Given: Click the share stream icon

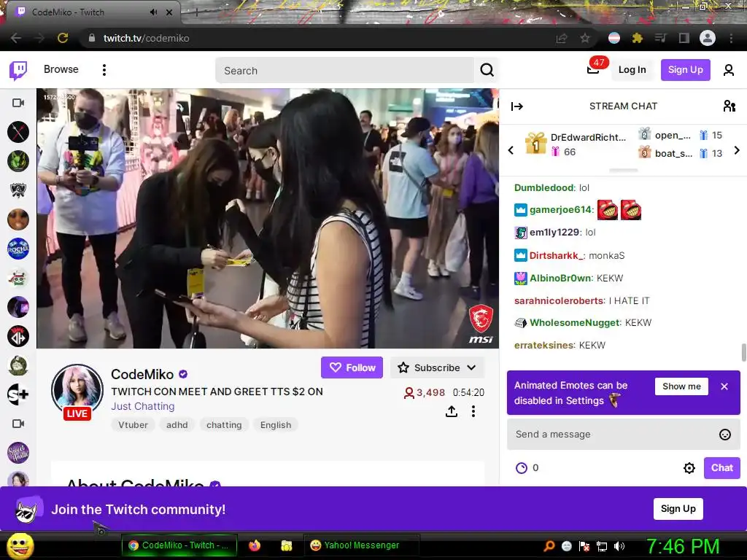Looking at the screenshot, I should tap(451, 411).
